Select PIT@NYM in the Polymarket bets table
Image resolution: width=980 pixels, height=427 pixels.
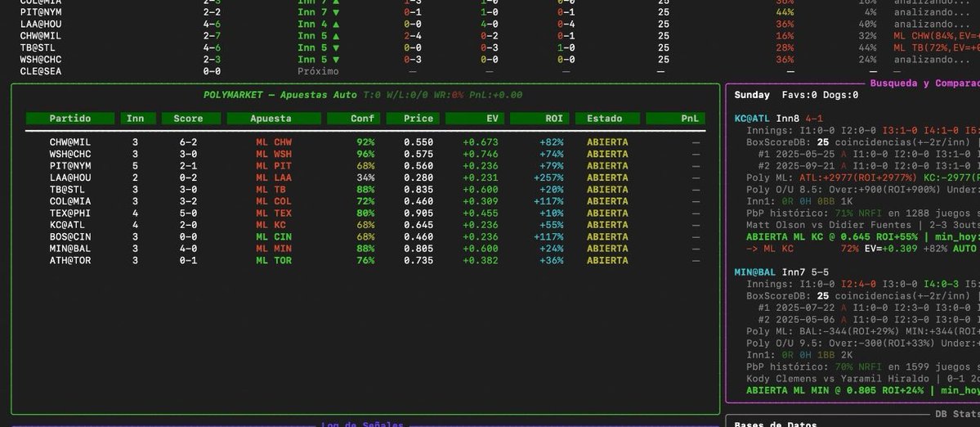(70, 166)
